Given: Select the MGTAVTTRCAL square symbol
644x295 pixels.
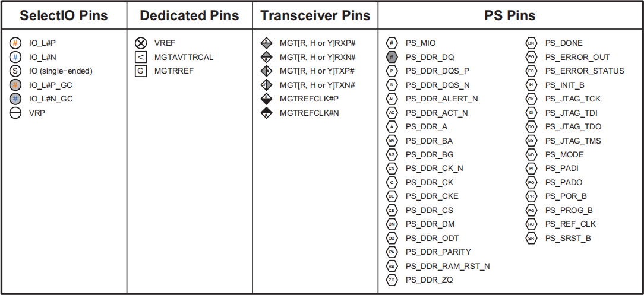Looking at the screenshot, I should tap(140, 56).
